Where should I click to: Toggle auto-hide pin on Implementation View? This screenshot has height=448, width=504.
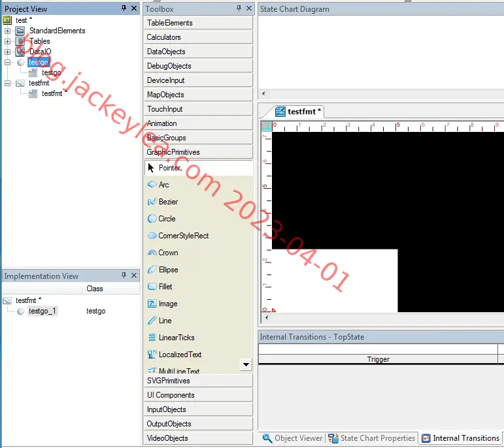click(x=124, y=275)
